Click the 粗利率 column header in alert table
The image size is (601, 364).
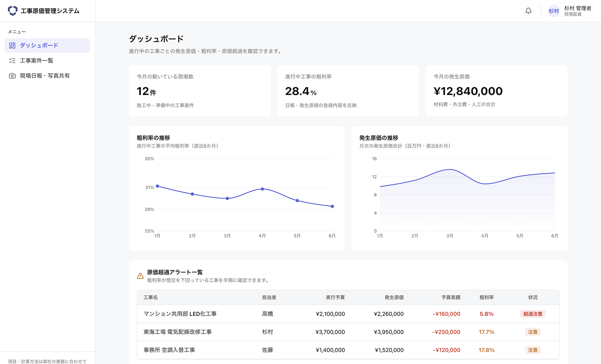click(486, 297)
